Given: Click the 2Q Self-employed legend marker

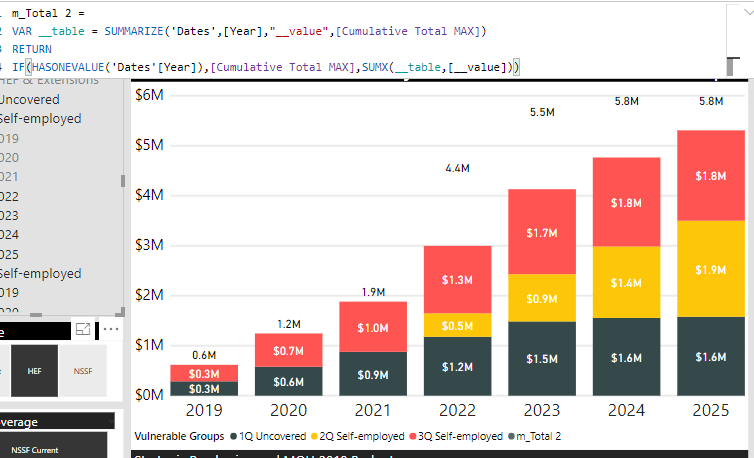Looking at the screenshot, I should click(x=314, y=436).
